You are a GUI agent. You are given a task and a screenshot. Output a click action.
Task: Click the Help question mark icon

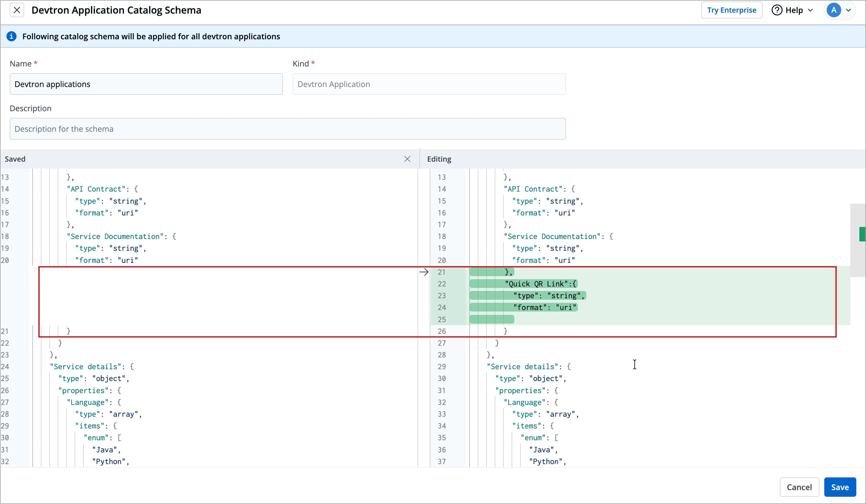777,10
